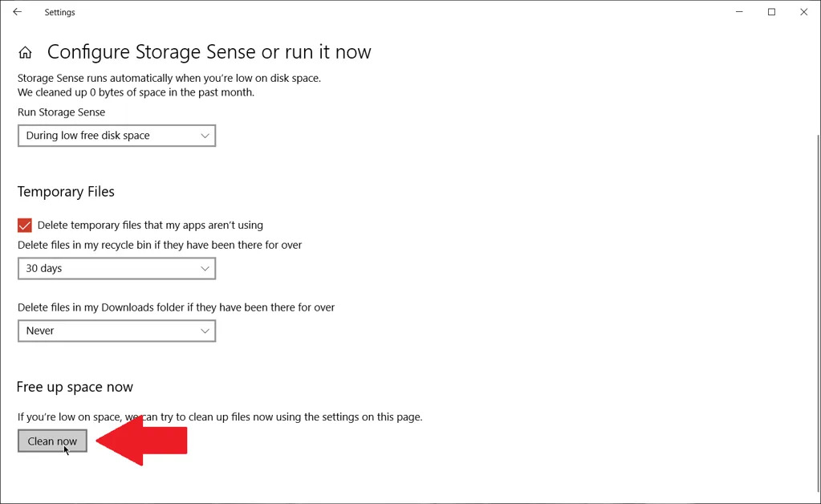The height and width of the screenshot is (504, 821).
Task: Uncheck "Delete temporary files that my apps aren't using"
Action: point(24,226)
